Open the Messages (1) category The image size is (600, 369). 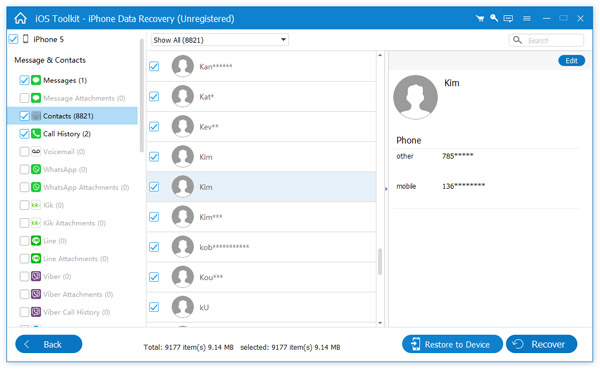click(65, 80)
